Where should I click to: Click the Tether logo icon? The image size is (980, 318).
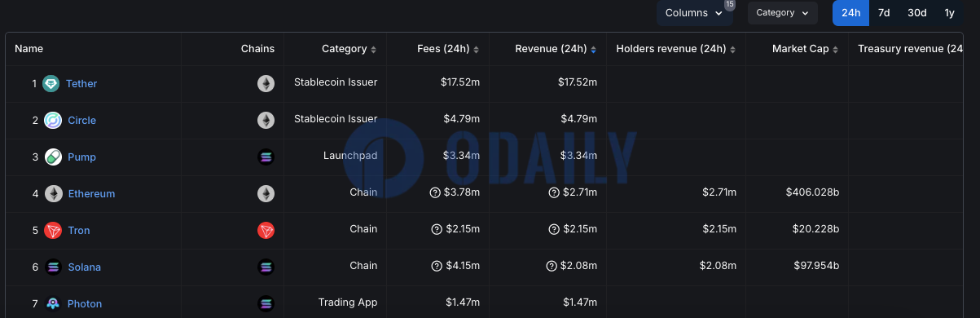point(52,83)
